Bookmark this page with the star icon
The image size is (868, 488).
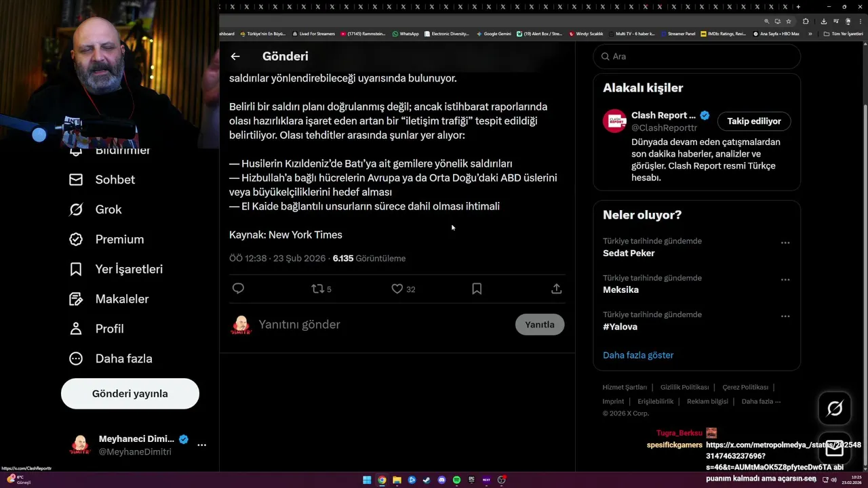tap(789, 21)
